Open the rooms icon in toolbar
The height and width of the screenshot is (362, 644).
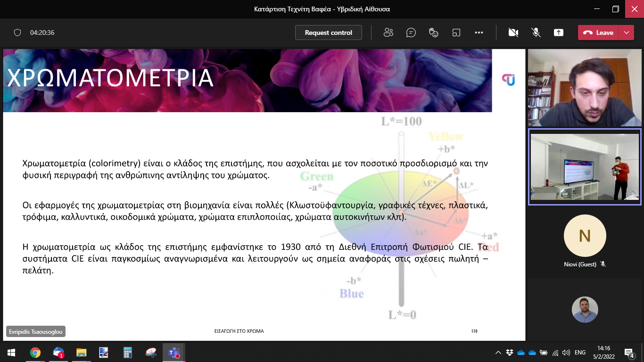pyautogui.click(x=456, y=33)
